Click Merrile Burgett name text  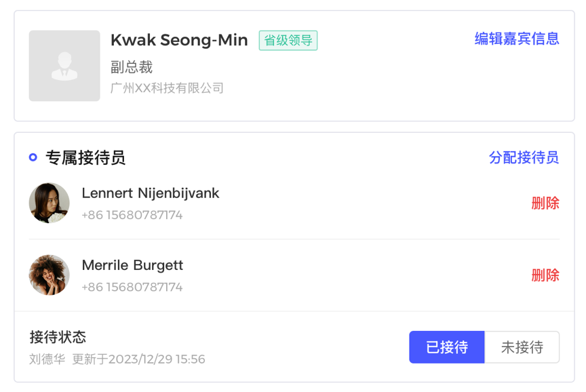point(132,265)
